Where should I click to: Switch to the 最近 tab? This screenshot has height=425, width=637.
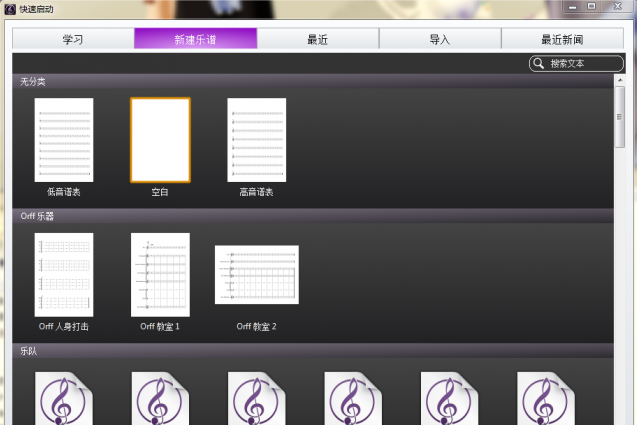(318, 39)
